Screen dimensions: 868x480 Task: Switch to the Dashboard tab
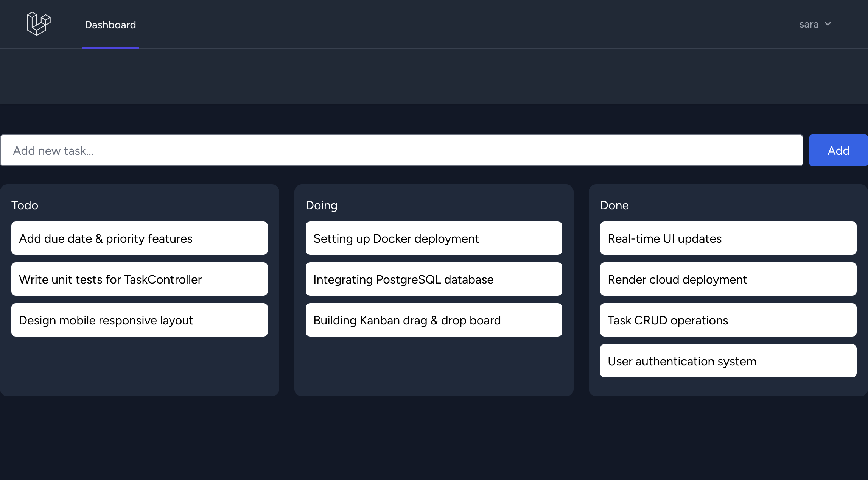tap(110, 24)
